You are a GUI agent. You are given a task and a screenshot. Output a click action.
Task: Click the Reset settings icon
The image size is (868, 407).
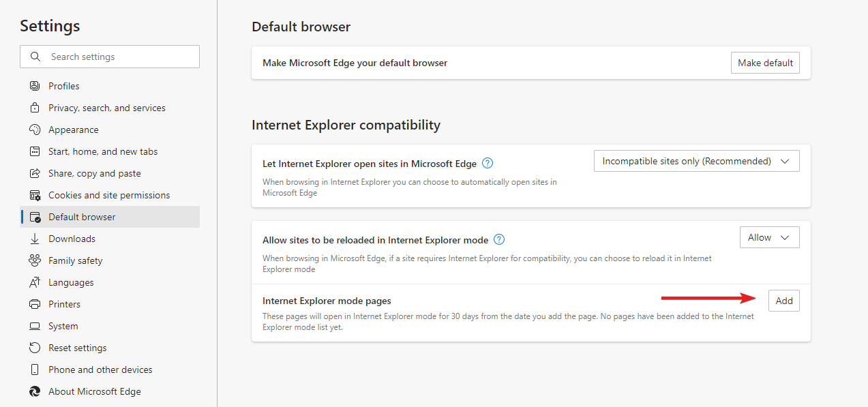point(35,348)
